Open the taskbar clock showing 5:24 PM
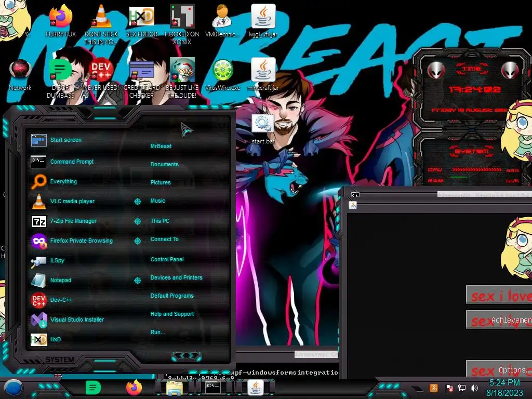The image size is (532, 399). point(504,388)
